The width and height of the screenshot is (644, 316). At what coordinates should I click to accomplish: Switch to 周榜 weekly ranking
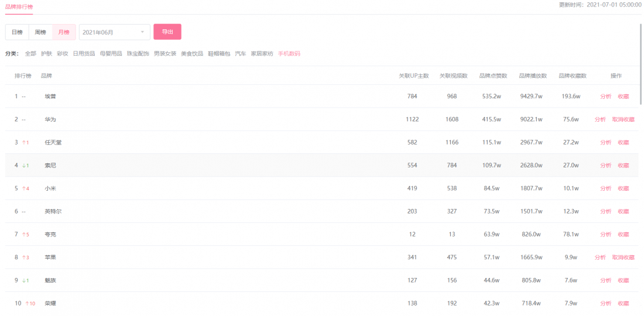tap(40, 32)
